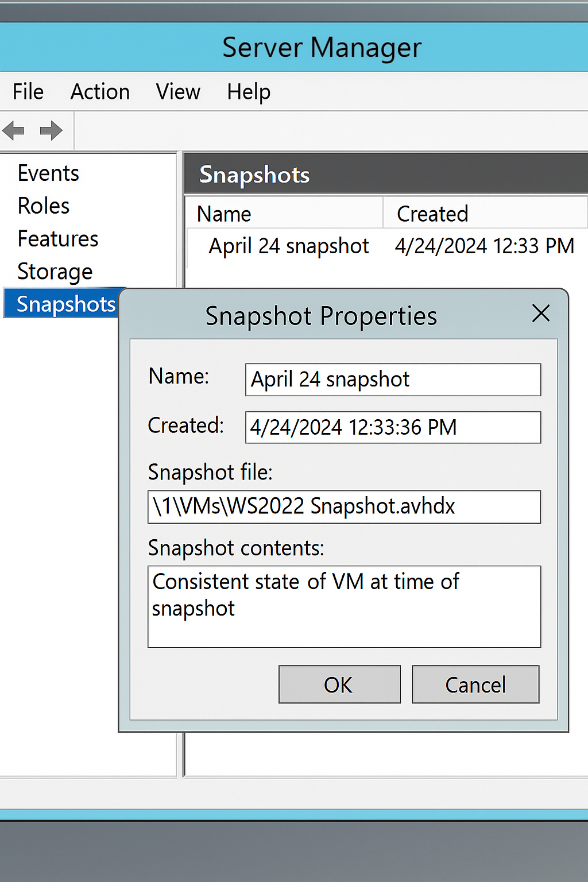Click the Server Manager title bar
Viewport: 588px width, 882px height.
(294, 47)
